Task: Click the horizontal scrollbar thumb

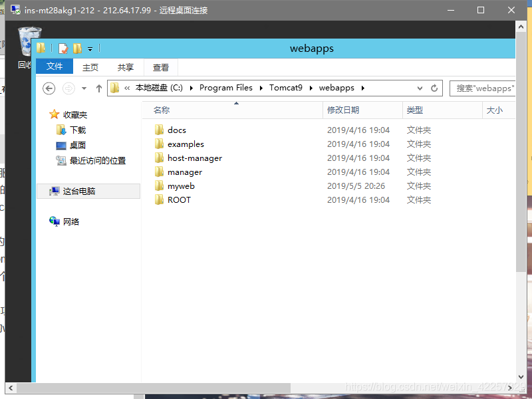Action: (154, 388)
